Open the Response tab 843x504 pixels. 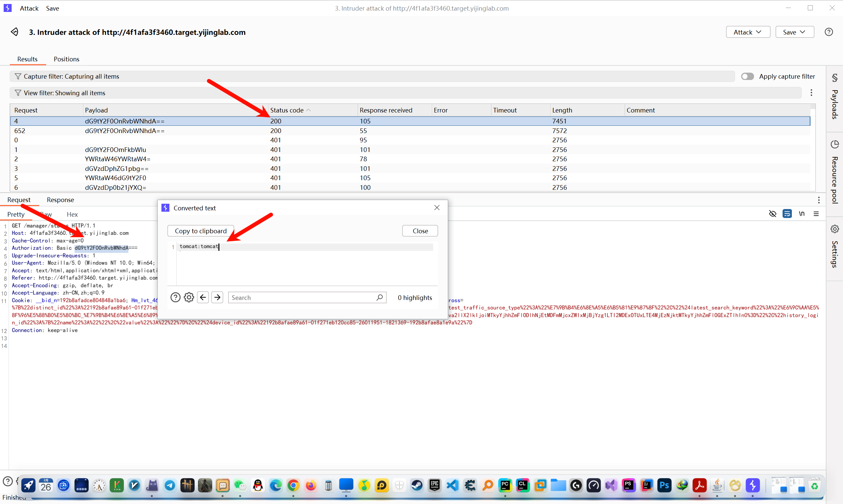60,200
